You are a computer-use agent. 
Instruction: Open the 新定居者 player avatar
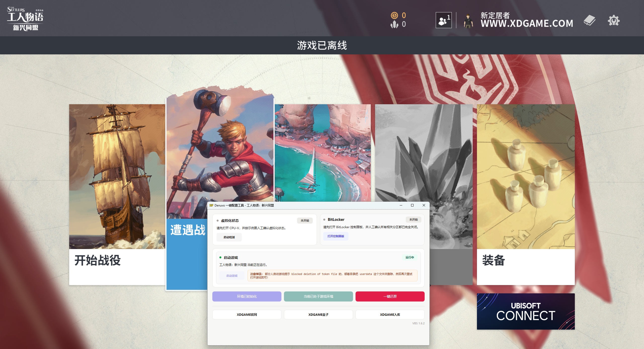tap(468, 21)
